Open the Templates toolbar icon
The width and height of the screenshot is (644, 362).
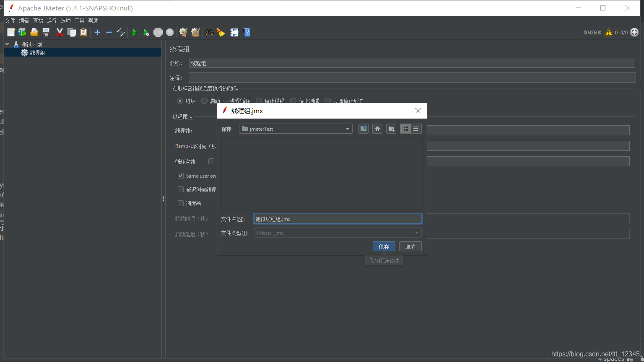pos(22,32)
